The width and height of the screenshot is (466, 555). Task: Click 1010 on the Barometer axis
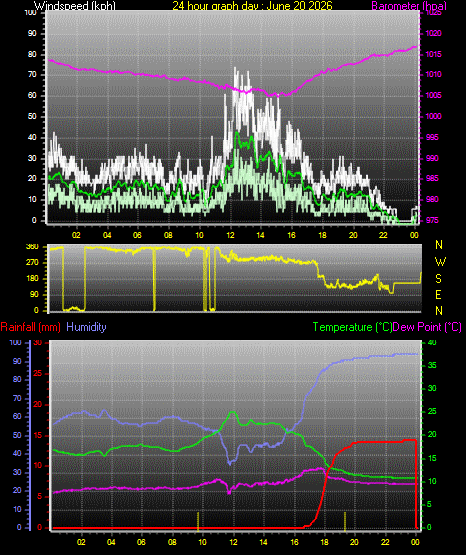tap(433, 74)
